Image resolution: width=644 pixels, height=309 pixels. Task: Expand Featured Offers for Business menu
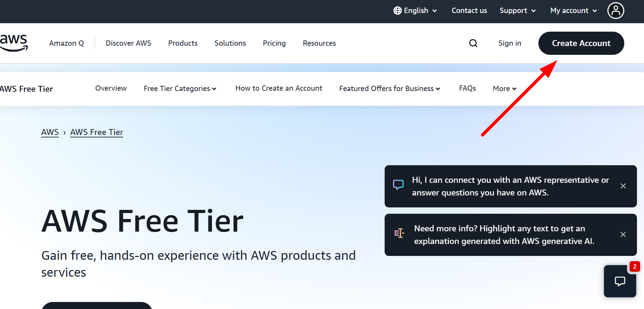point(390,89)
